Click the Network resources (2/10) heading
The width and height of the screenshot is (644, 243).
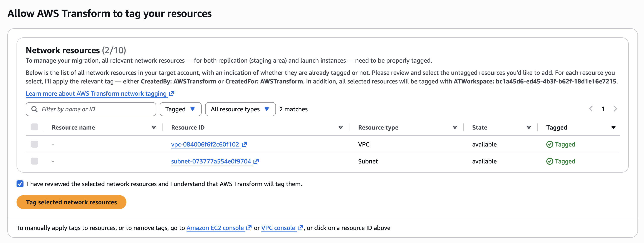pyautogui.click(x=76, y=50)
